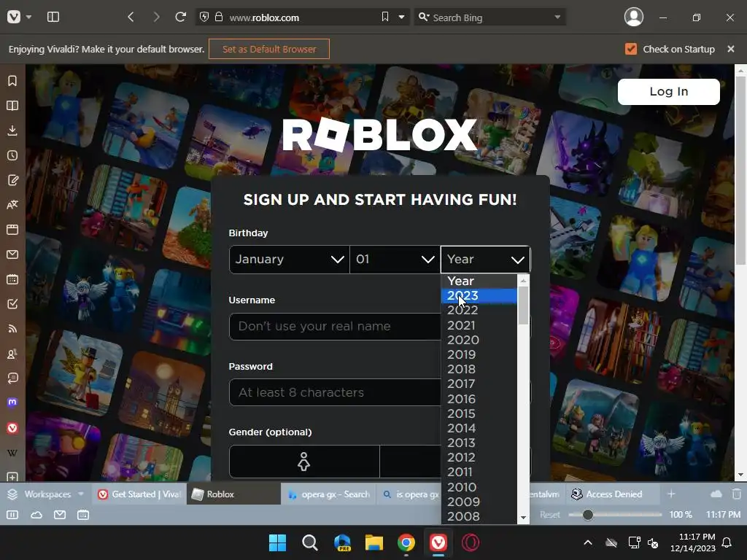Click Set as Default Browser
Image resolution: width=747 pixels, height=560 pixels.
(269, 49)
